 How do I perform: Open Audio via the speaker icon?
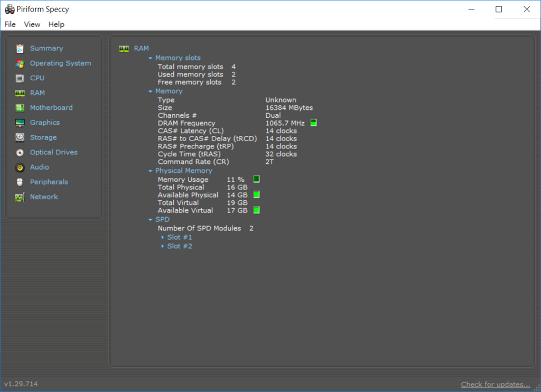click(x=20, y=167)
